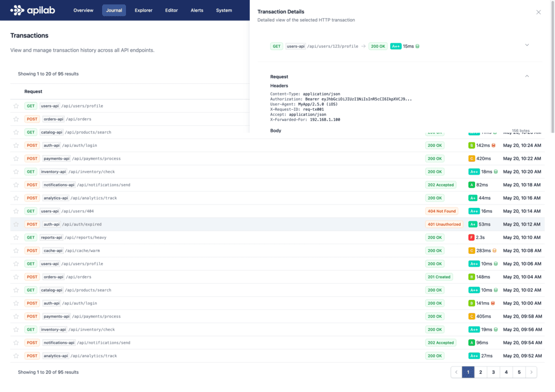Image resolution: width=555 pixels, height=392 pixels.
Task: Close the Transaction Details panel
Action: (x=538, y=12)
